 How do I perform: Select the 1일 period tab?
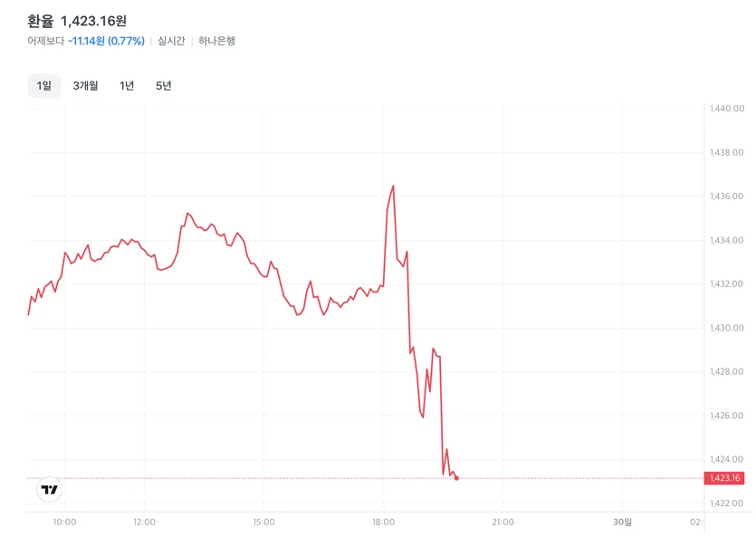pyautogui.click(x=43, y=86)
